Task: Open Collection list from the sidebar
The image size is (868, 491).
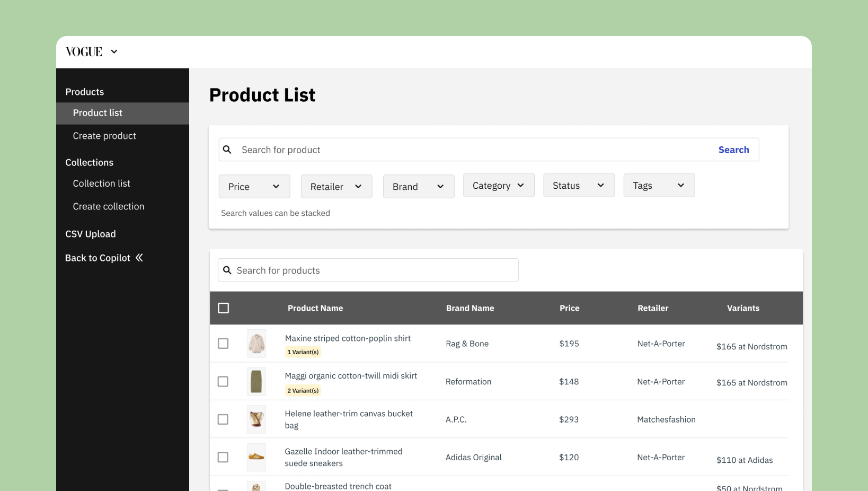Action: click(x=101, y=183)
